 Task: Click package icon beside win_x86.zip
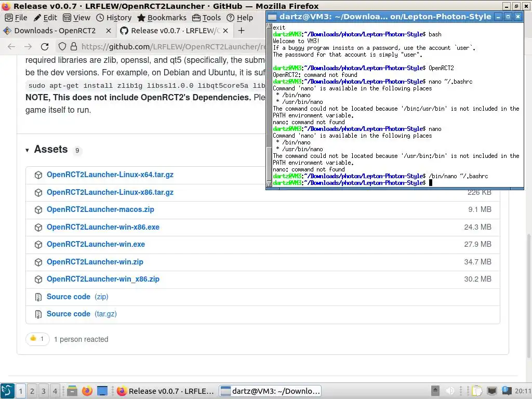38,280
